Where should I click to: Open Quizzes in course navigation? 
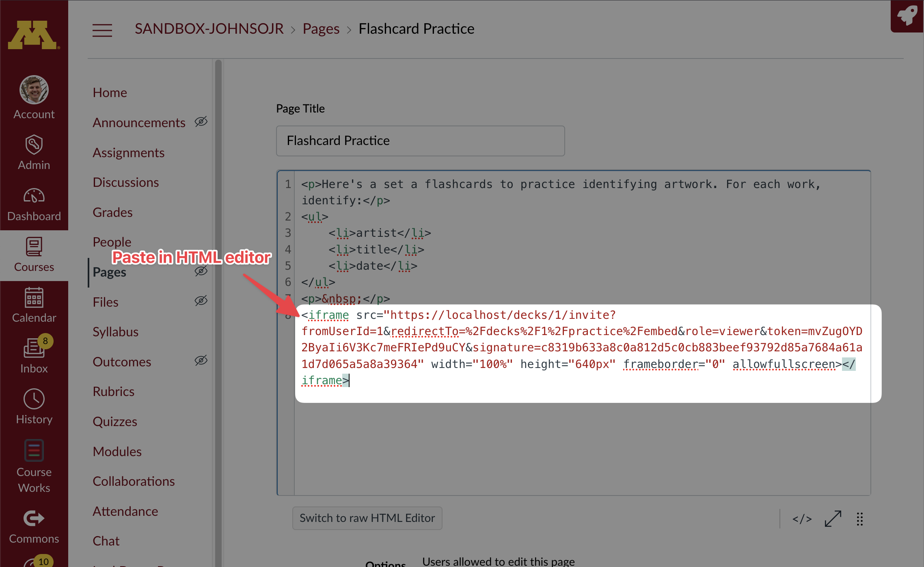[x=114, y=422]
